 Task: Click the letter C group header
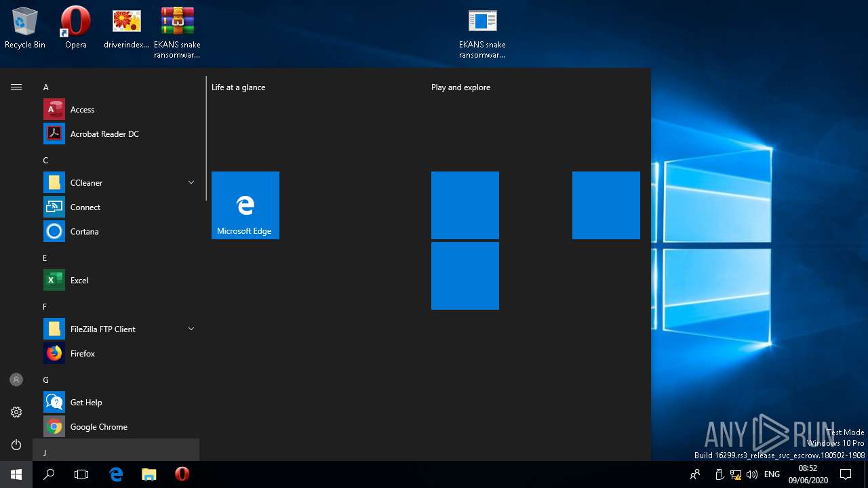[x=46, y=161]
